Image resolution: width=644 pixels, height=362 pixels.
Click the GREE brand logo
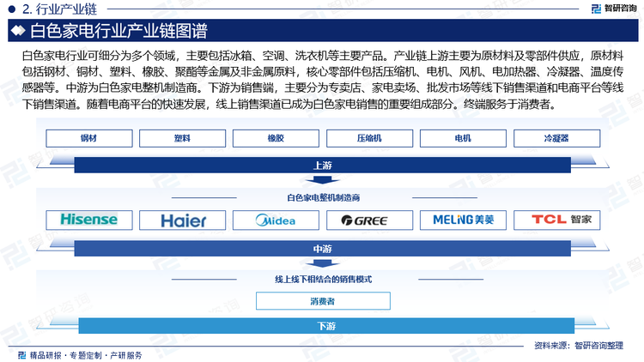pos(364,220)
